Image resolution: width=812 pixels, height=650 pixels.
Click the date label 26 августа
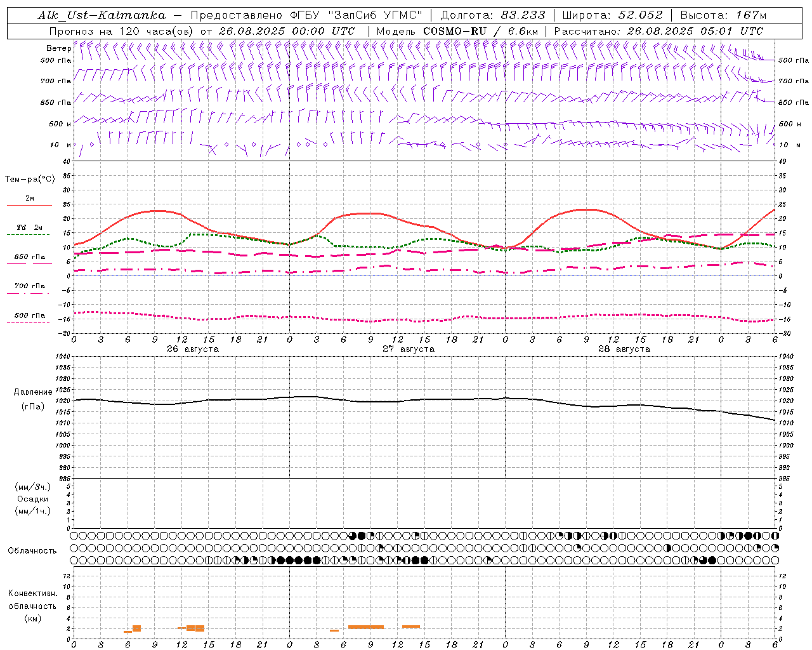[x=193, y=349]
